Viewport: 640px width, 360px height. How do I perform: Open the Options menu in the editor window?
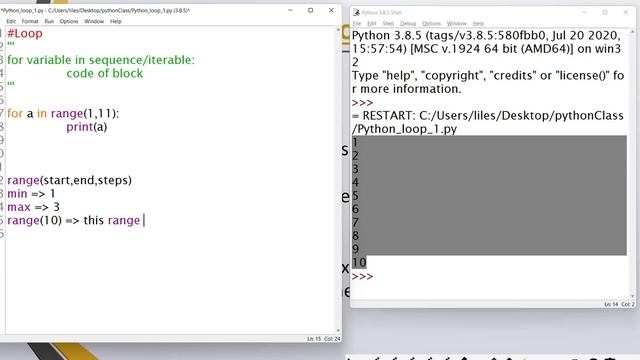[69, 21]
